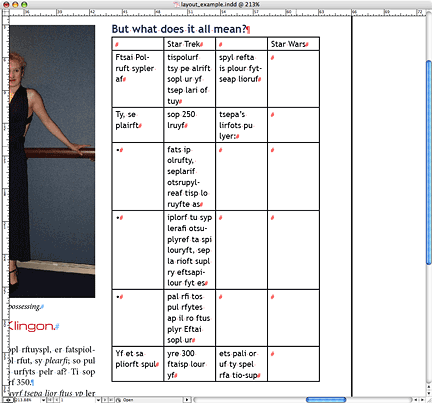Viewport: 432px width, 403px height.
Task: Open the page number dropdown arrow
Action: pyautogui.click(x=98, y=400)
